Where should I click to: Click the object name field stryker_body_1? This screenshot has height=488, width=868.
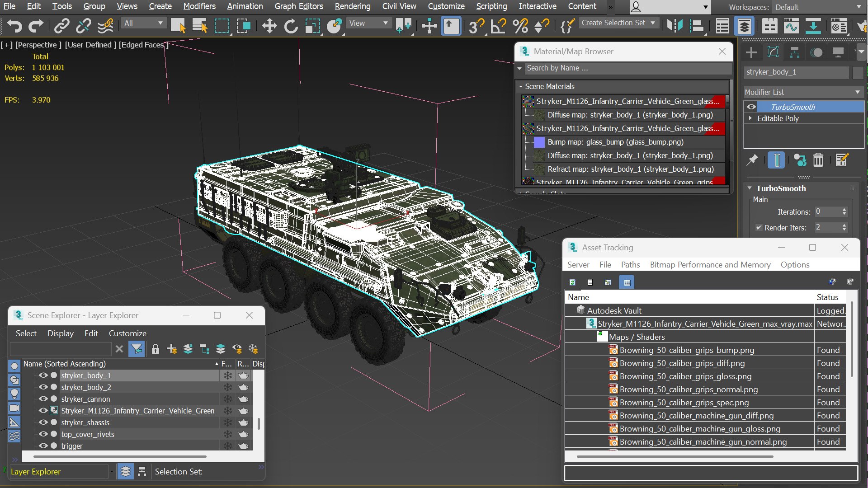tap(796, 72)
